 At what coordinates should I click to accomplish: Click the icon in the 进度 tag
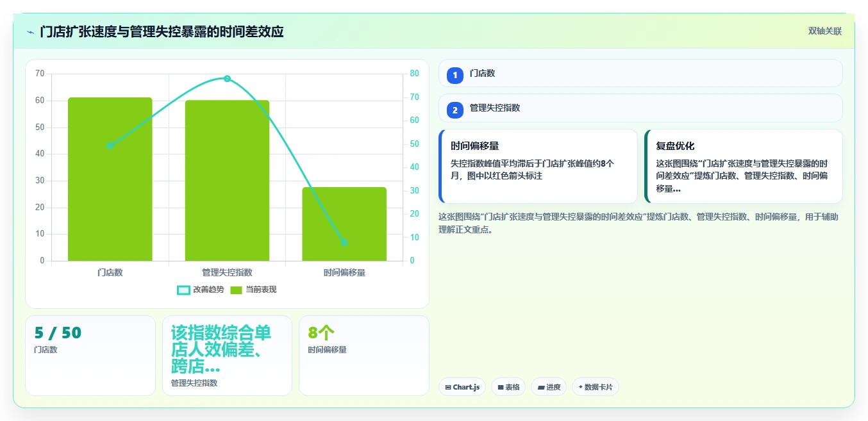pyautogui.click(x=541, y=388)
